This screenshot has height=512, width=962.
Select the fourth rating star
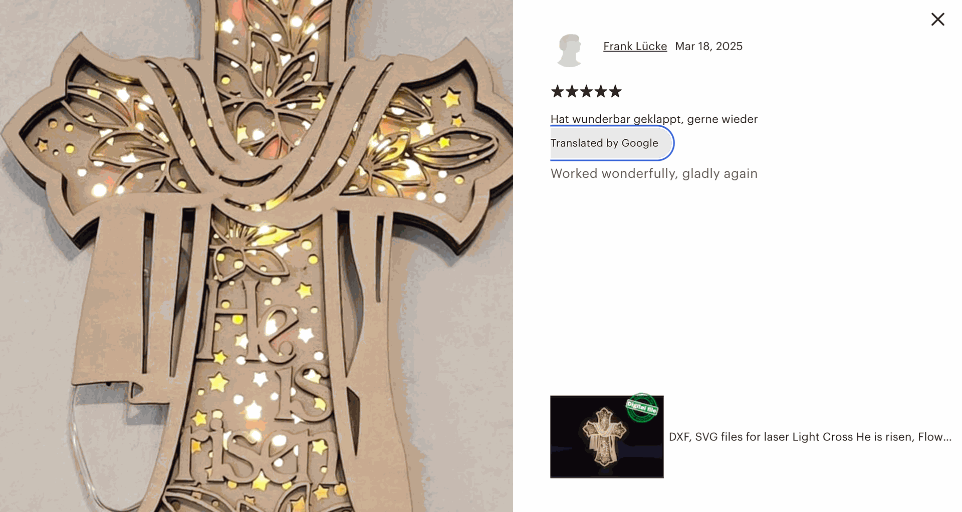click(x=601, y=92)
